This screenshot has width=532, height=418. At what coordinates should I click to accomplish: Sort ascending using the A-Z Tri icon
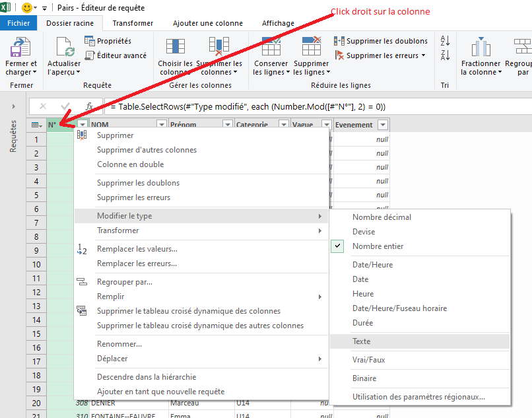[444, 40]
